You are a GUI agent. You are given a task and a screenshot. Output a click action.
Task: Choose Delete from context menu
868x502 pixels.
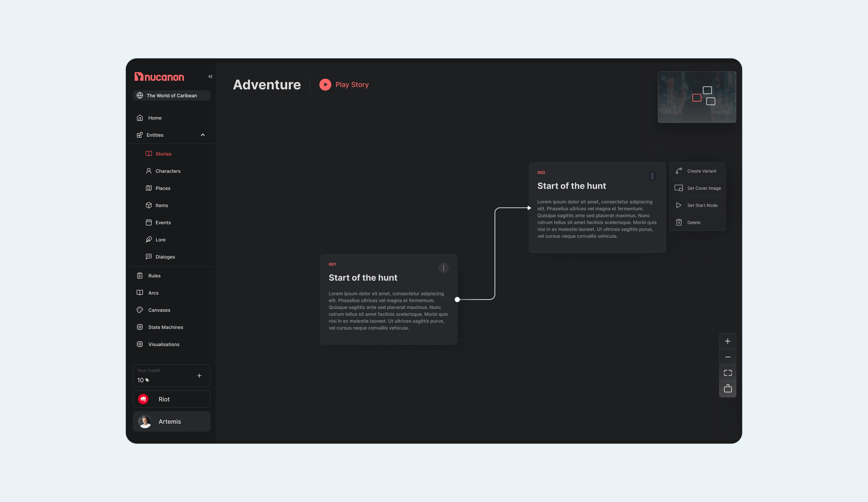(698, 222)
